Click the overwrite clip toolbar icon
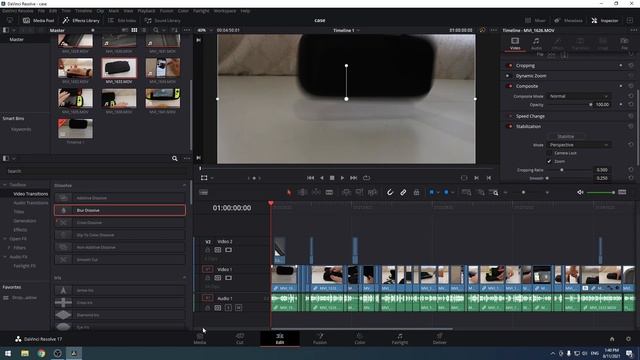 [359, 192]
